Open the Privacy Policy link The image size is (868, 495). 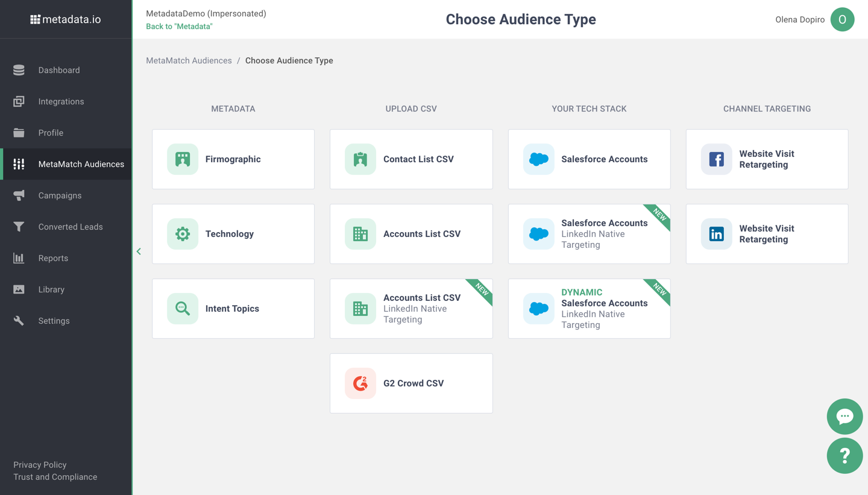click(40, 465)
